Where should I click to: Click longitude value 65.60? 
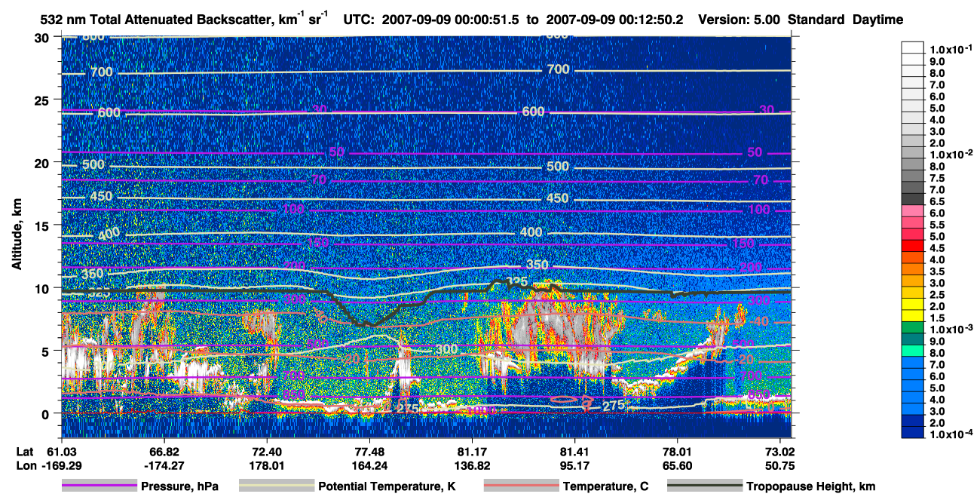click(x=678, y=465)
